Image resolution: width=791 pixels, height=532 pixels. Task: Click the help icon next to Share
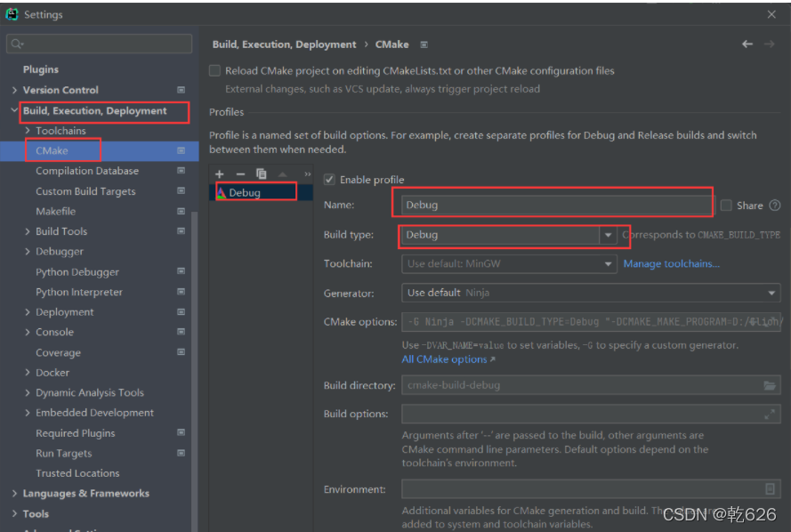coord(775,206)
